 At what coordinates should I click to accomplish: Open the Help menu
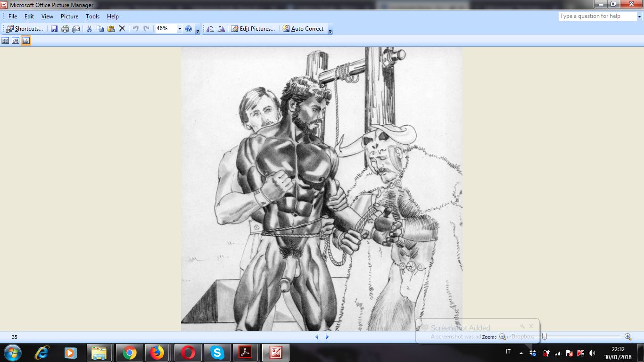pyautogui.click(x=113, y=16)
